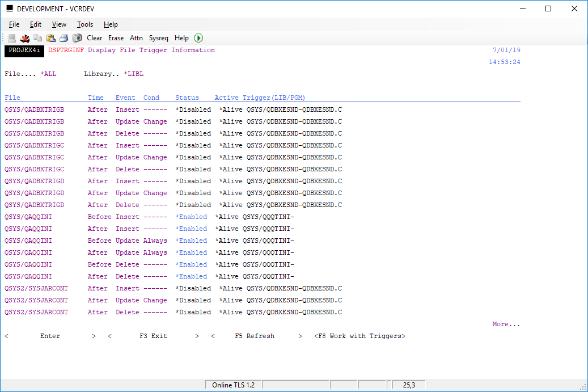Select QSYS/QAQQINI file in After Delete row
This screenshot has height=392, width=588.
pos(28,276)
